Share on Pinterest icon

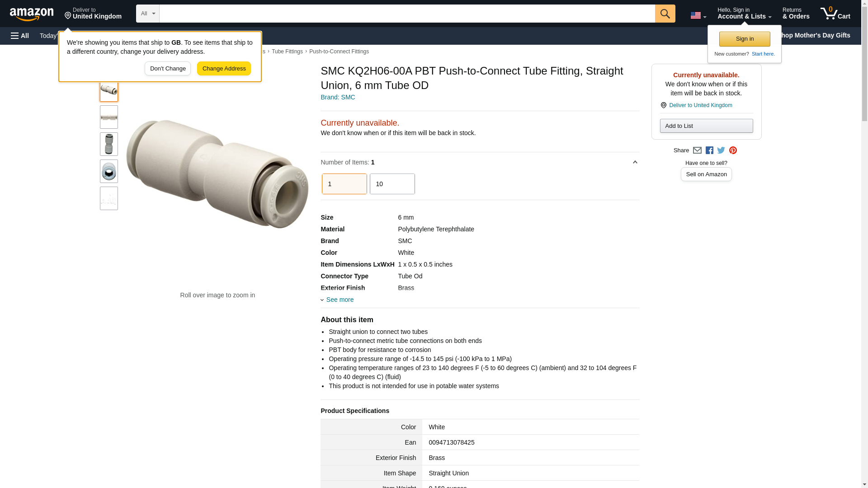pyautogui.click(x=733, y=150)
